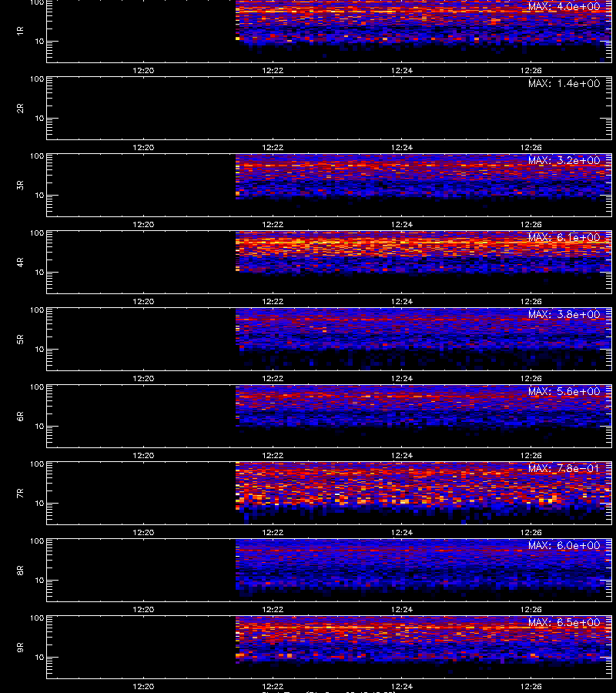Click the '10' y-axis label of panel 7R
This screenshot has height=693, width=616.
point(40,504)
